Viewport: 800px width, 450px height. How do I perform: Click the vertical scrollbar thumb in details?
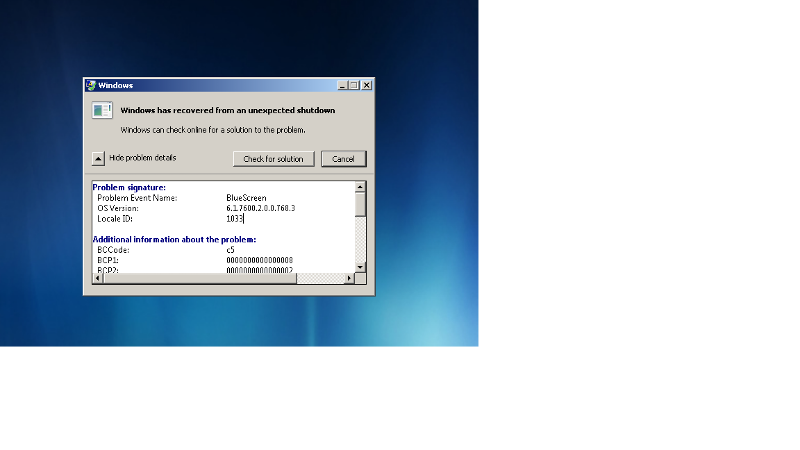(360, 204)
